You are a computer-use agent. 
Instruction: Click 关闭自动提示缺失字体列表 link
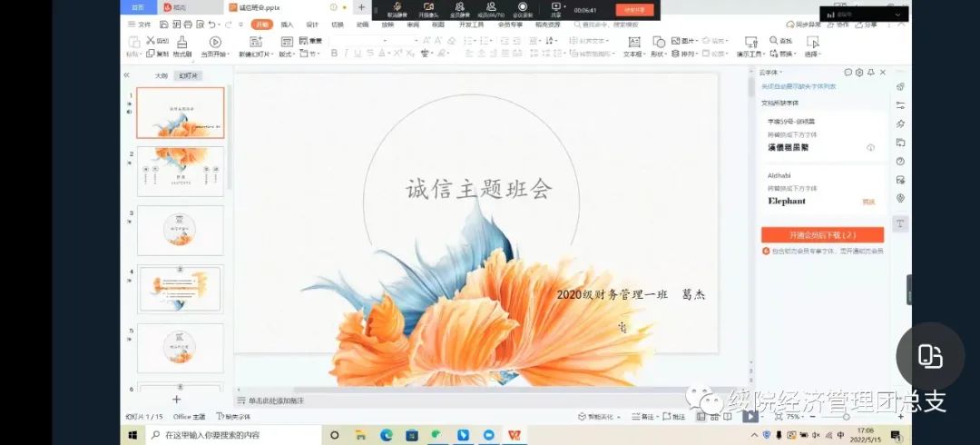(x=799, y=87)
